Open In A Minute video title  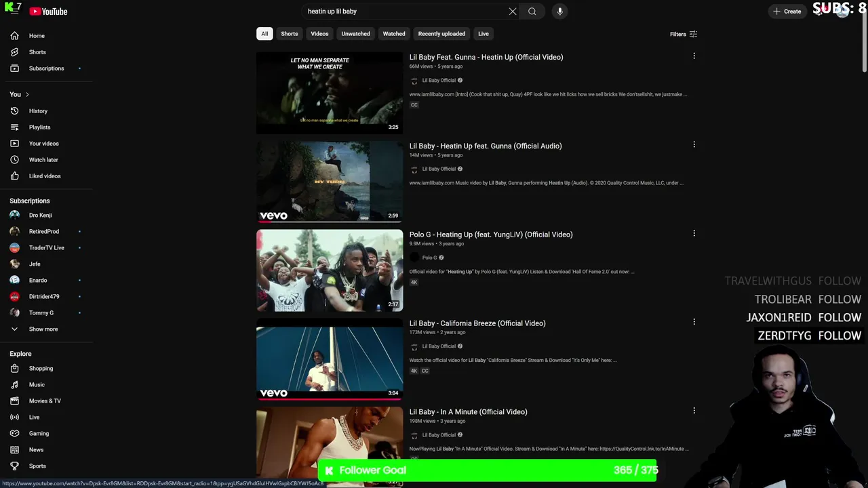click(x=468, y=412)
